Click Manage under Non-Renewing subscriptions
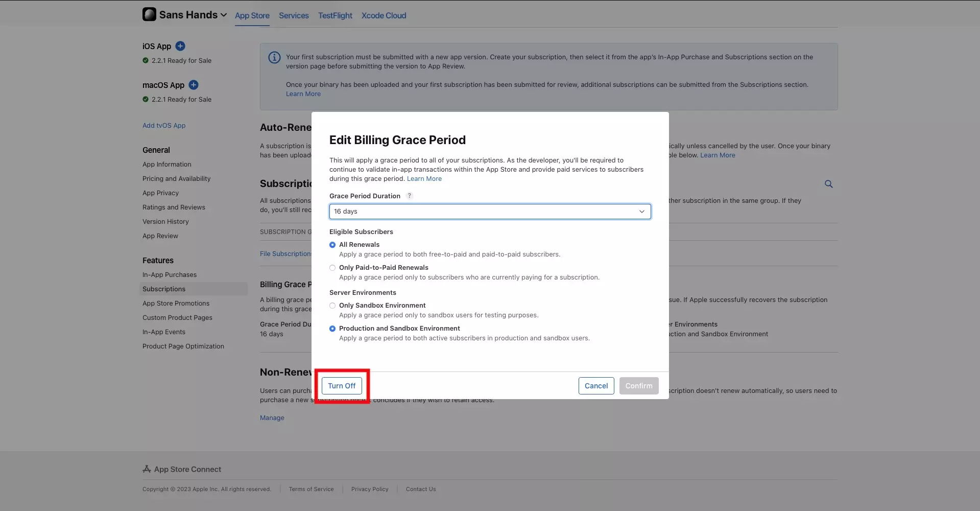 (272, 418)
